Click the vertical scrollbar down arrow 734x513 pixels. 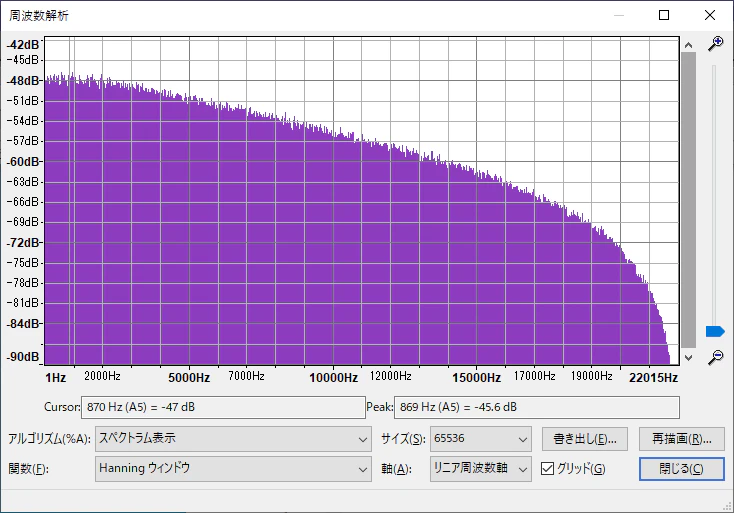click(x=688, y=358)
